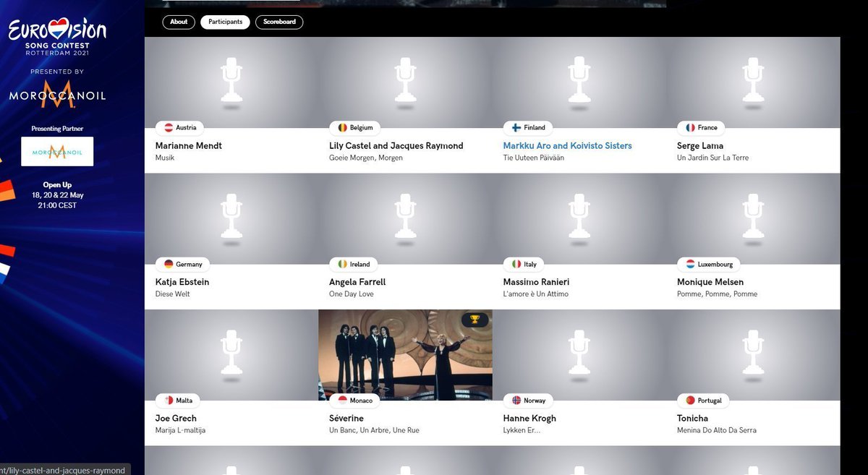Click microphone placeholder image above Luxembourg label
Image resolution: width=868 pixels, height=475 pixels.
tap(753, 219)
